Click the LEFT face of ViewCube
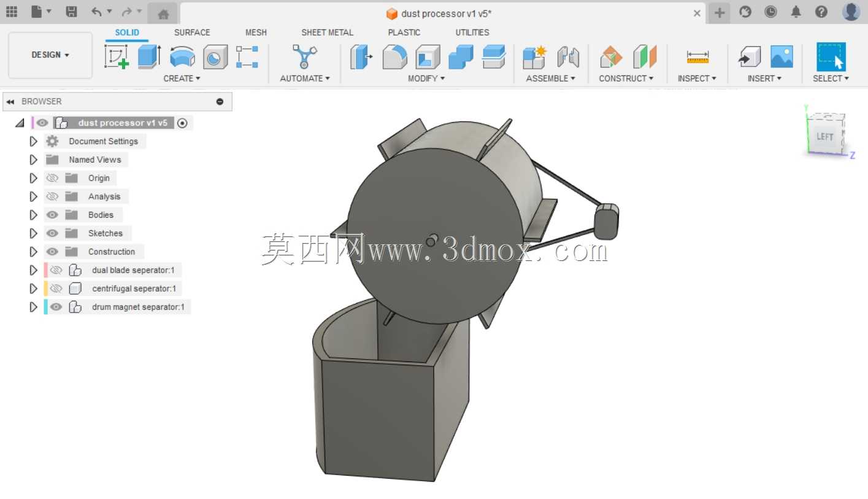 (x=824, y=136)
